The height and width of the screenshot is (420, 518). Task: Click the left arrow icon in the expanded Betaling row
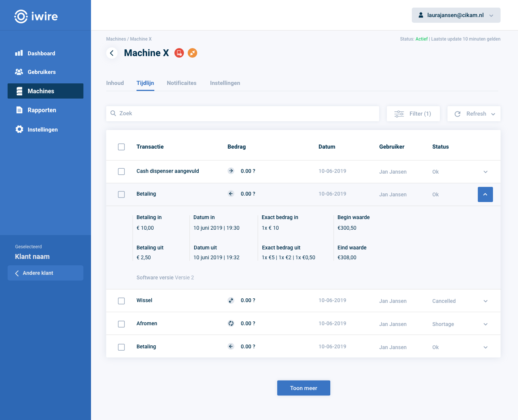point(231,193)
